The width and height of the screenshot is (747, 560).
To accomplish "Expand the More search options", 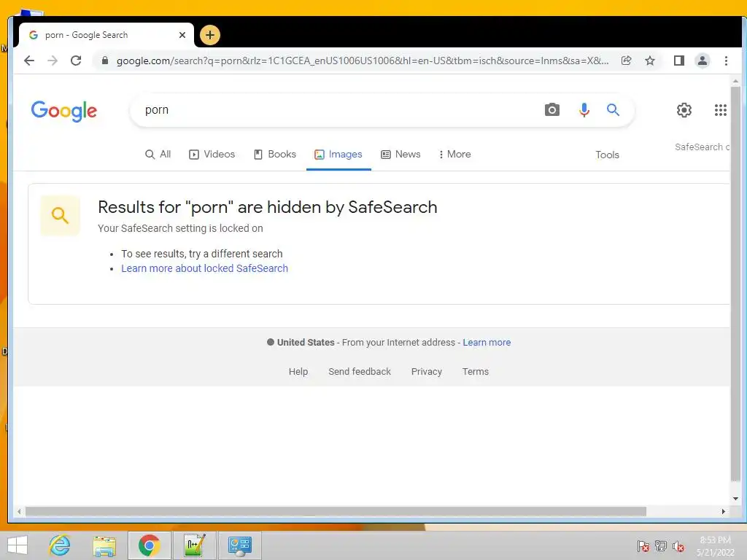I will click(x=454, y=155).
